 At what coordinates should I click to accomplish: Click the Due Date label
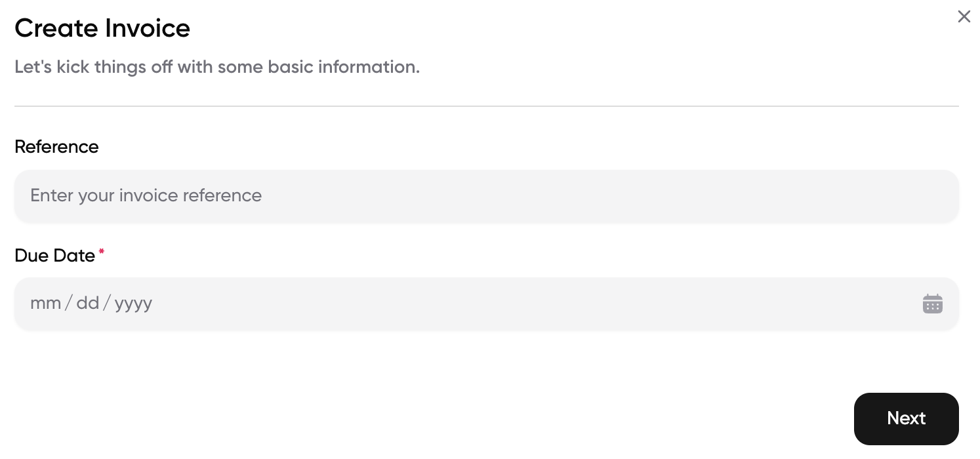coord(55,255)
